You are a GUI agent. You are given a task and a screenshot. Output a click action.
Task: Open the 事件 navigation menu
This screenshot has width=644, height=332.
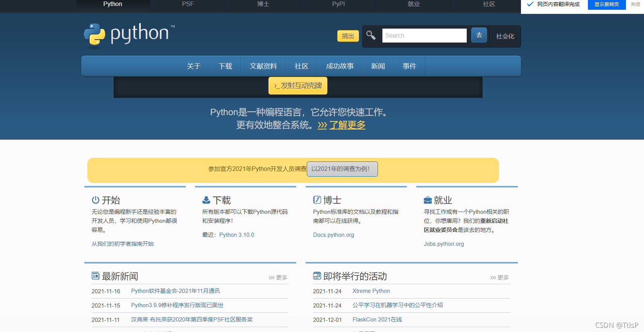410,66
